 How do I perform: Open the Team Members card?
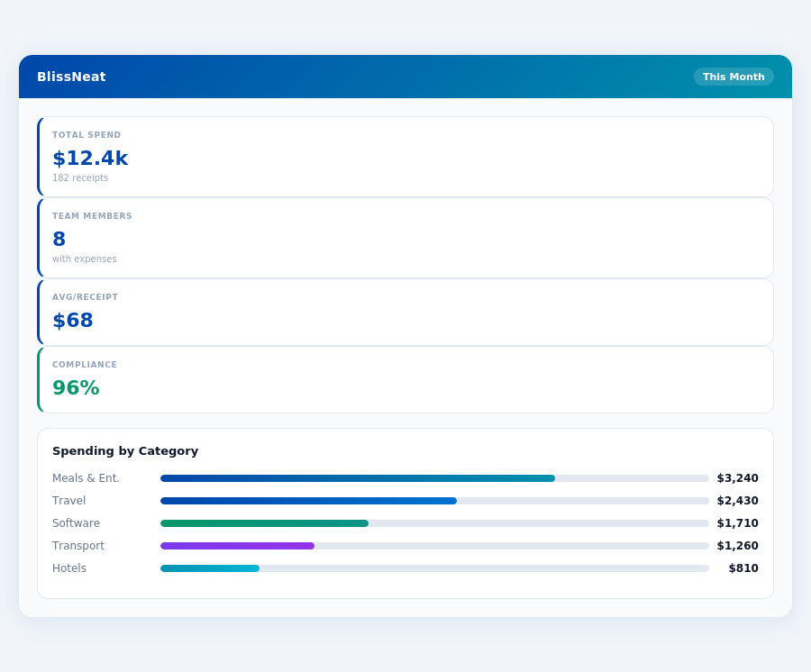pos(405,237)
